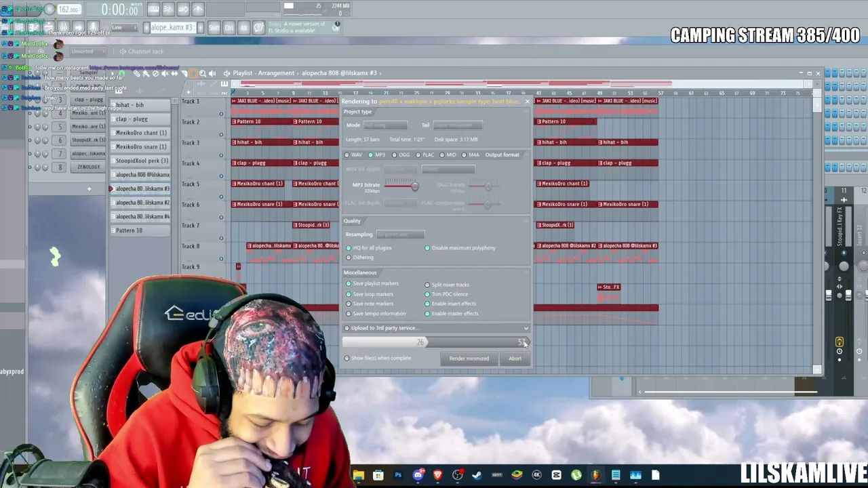Open uTorrent from the taskbar
This screenshot has width=868, height=488.
point(576,475)
